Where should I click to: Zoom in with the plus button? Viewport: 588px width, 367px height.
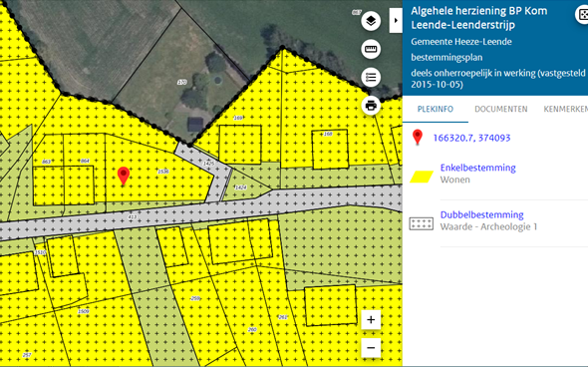[371, 320]
